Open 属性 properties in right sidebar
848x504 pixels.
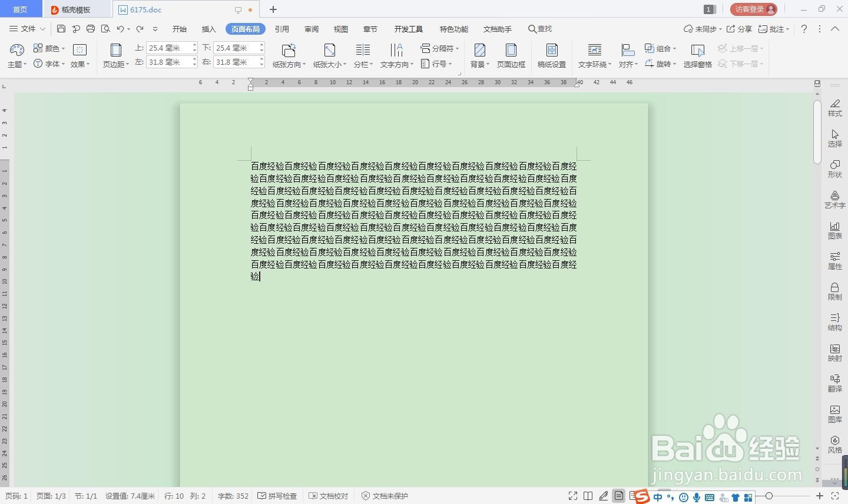(835, 261)
